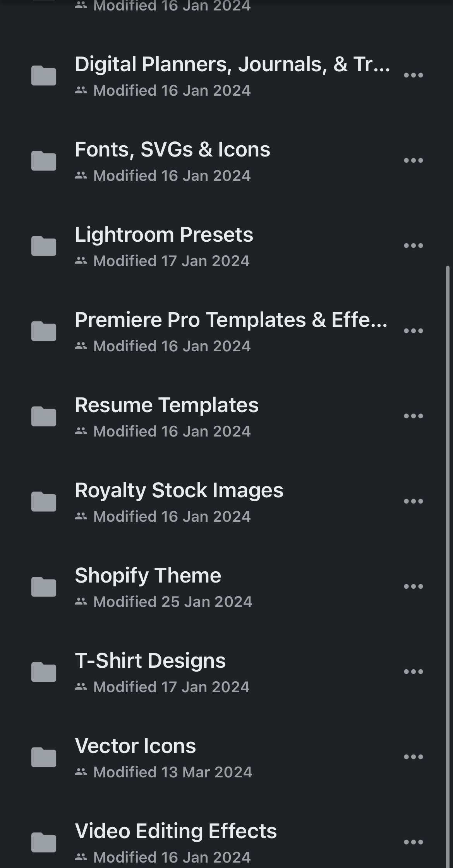Click the vertical scrollbar thumb
The image size is (453, 868).
coord(448,542)
